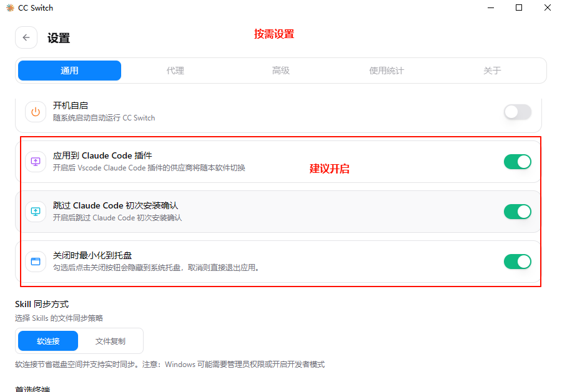562x392 pixels.
Task: Click the blue window icon beside 关闭时最小化到托盘
Action: click(x=36, y=262)
